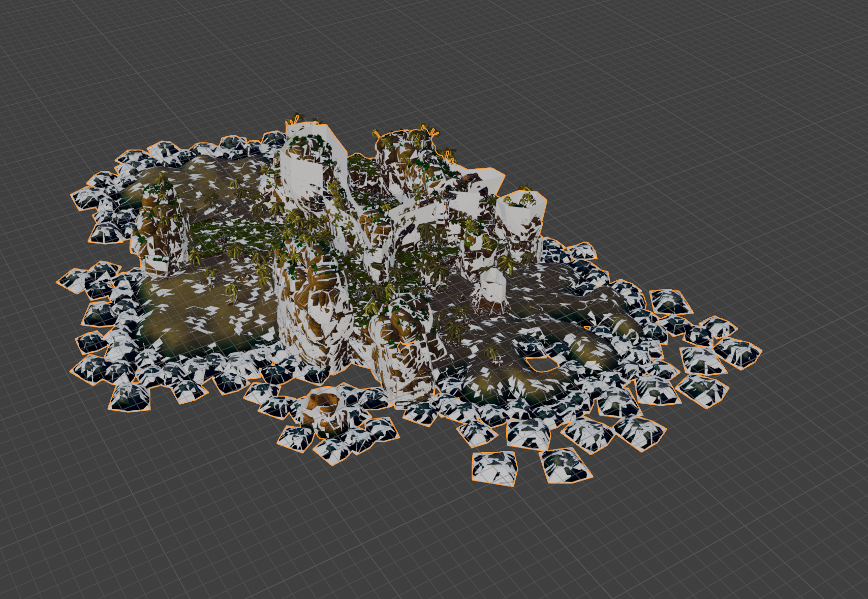Select the standalone rock pillar on the left

coord(160,239)
